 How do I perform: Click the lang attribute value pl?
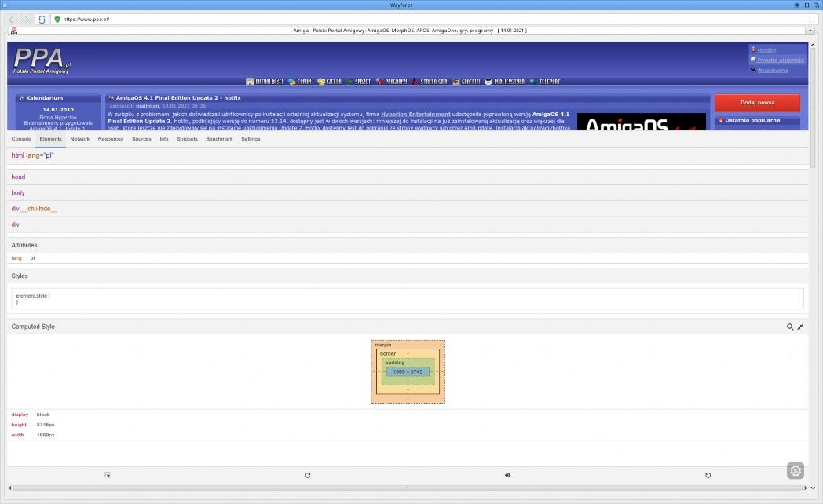[32, 258]
